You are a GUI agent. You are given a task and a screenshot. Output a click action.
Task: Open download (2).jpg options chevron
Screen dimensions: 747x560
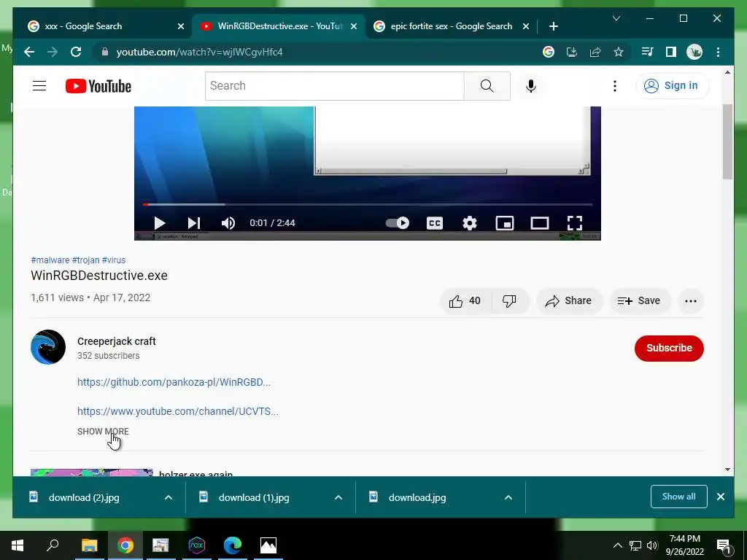click(x=169, y=497)
